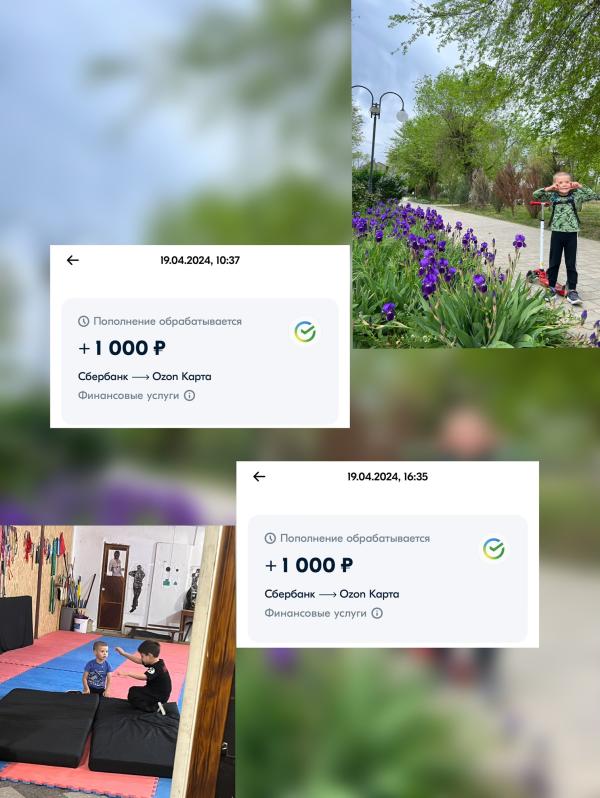Open info icon beside second Финансовые услуги
Image resolution: width=600 pixels, height=798 pixels.
[377, 613]
